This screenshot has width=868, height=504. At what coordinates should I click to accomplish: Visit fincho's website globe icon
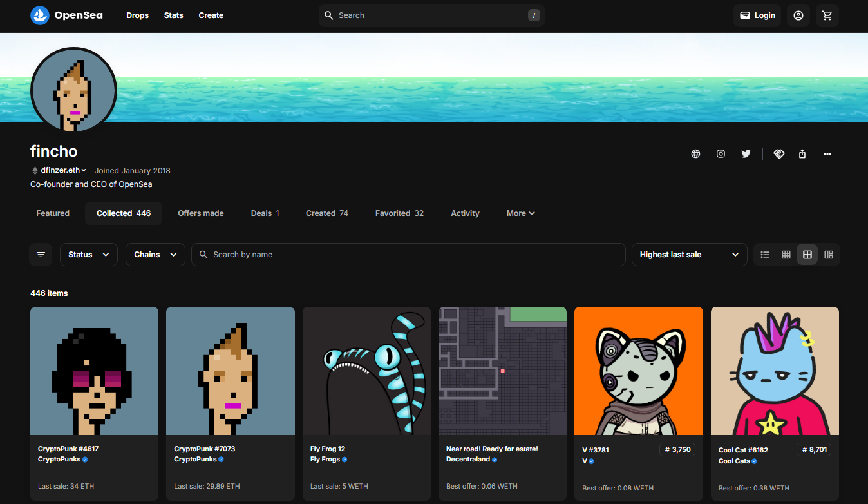click(x=695, y=154)
